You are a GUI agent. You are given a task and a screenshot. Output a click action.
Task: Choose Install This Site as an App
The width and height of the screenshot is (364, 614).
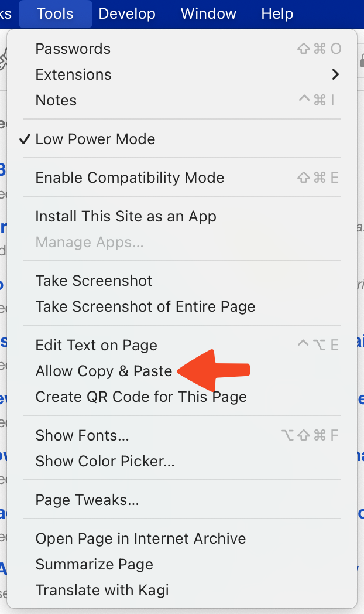182,217
